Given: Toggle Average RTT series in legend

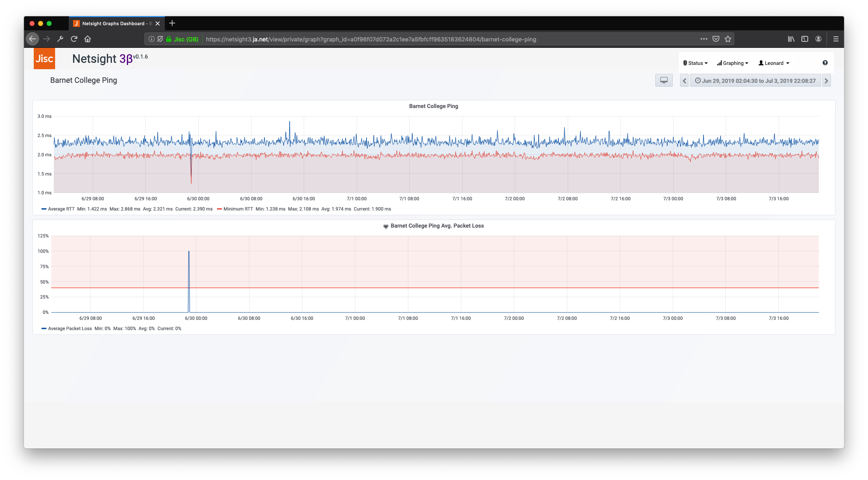Looking at the screenshot, I should click(61, 209).
